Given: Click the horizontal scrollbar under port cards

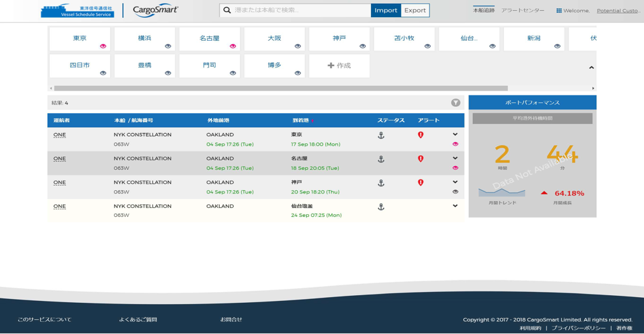Looking at the screenshot, I should [281, 88].
